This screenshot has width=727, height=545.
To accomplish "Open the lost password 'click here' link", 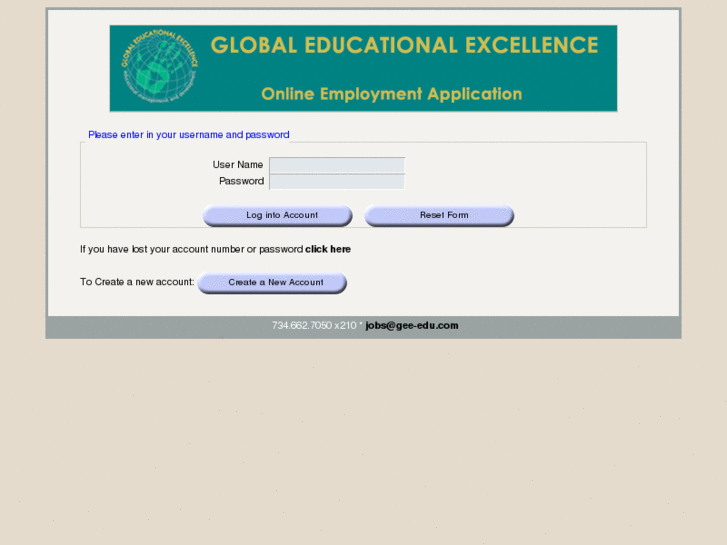I will [x=328, y=249].
